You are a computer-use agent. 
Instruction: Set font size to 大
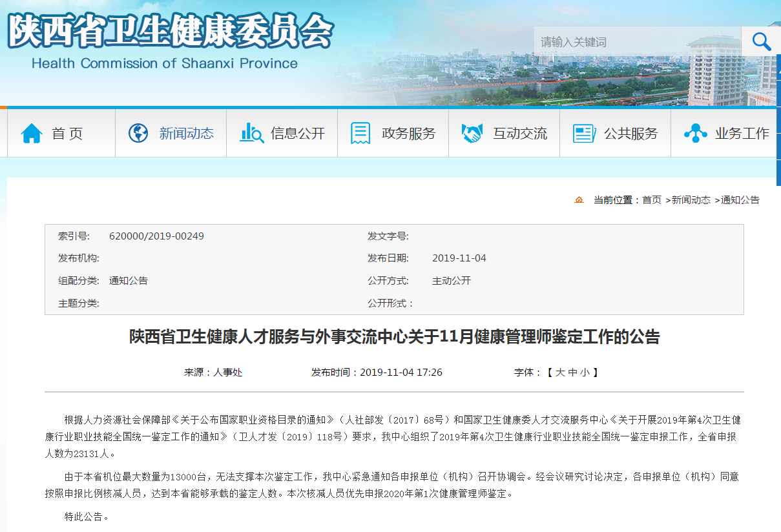560,373
